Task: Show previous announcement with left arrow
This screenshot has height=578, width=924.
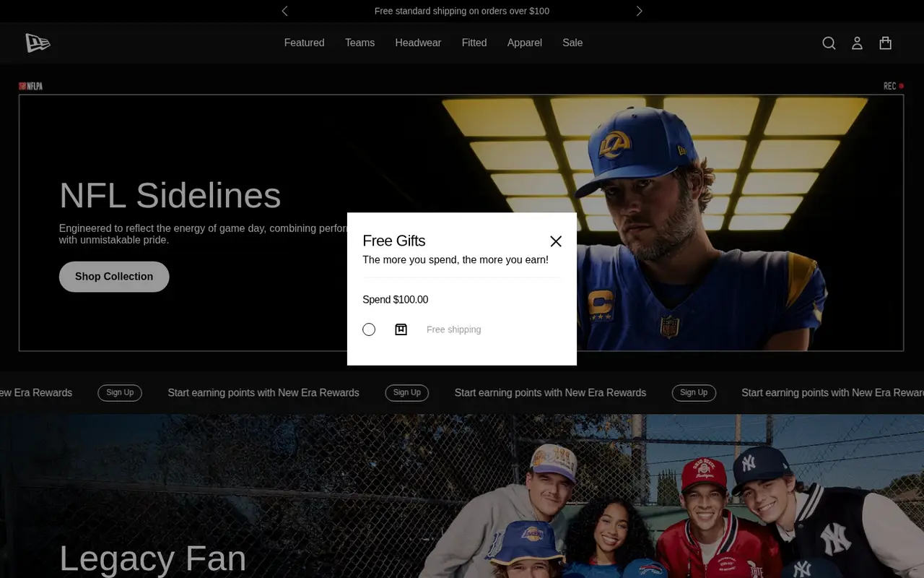Action: pyautogui.click(x=284, y=11)
